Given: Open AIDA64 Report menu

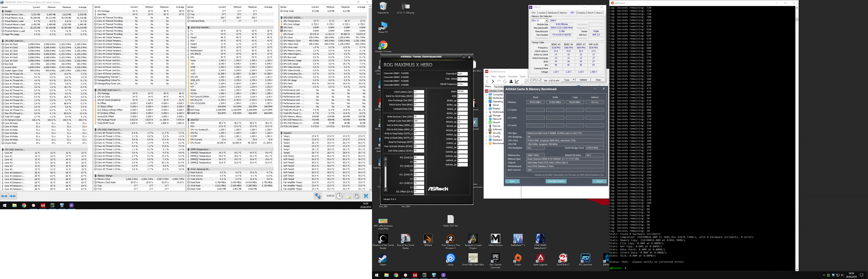Looking at the screenshot, I should tap(502, 77).
